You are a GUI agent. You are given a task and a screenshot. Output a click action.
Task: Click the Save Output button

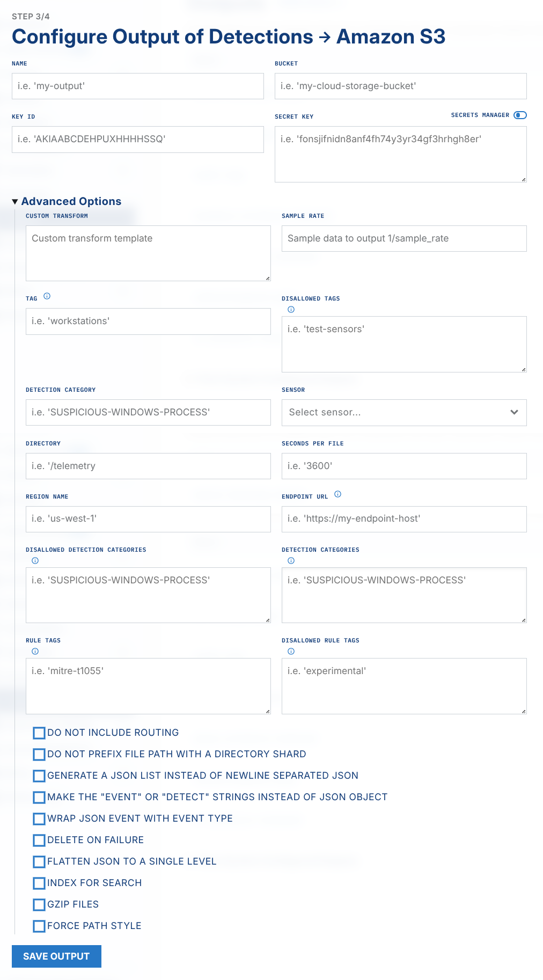(x=56, y=956)
